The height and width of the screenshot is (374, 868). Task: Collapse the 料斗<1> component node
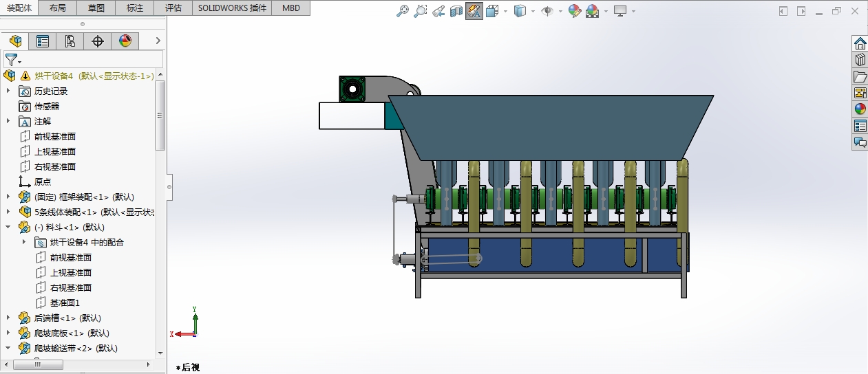[8, 227]
